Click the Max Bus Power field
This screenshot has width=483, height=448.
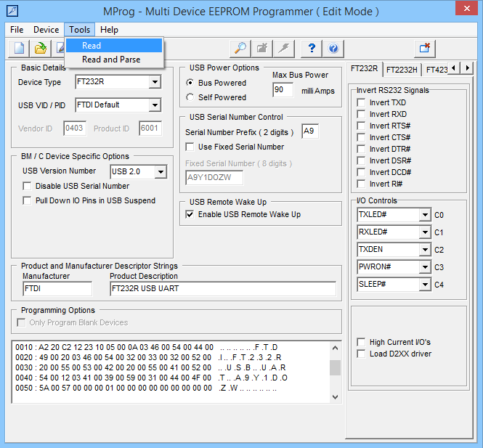point(283,90)
